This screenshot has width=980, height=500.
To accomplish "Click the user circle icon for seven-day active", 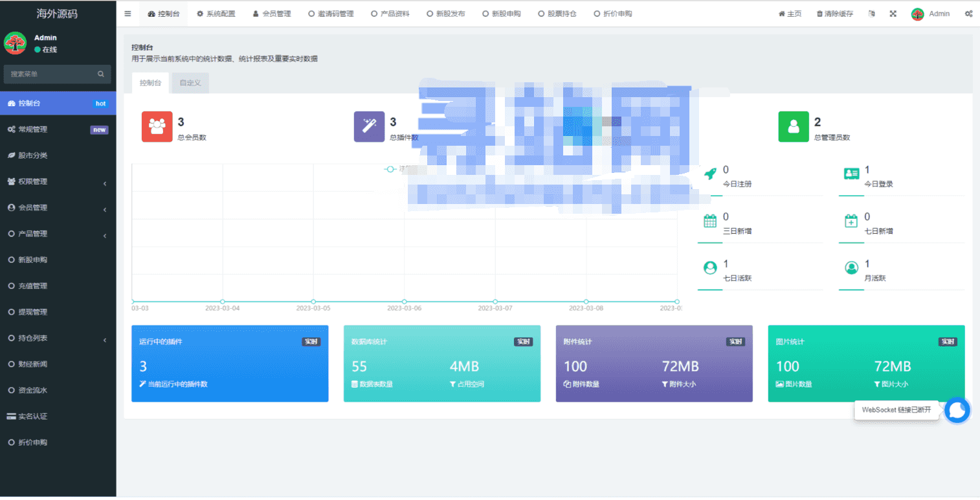I will [x=710, y=267].
